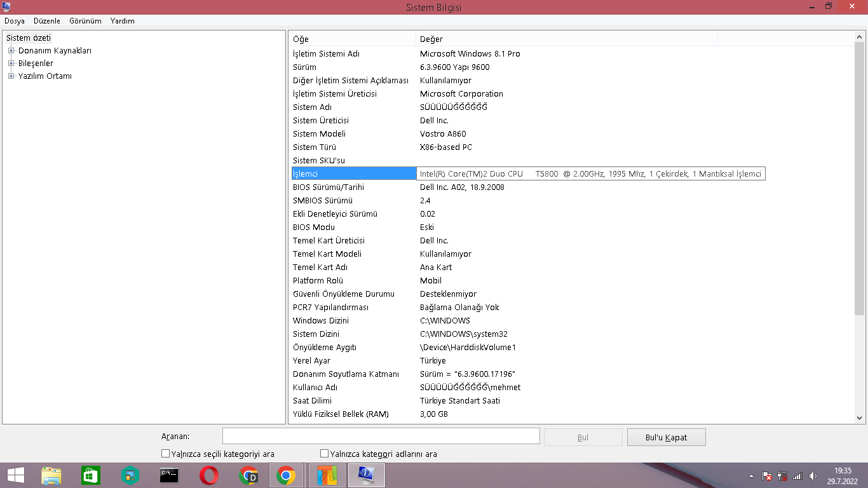Focus the Aranan search field
Image resolution: width=868 pixels, height=488 pixels.
tap(381, 437)
